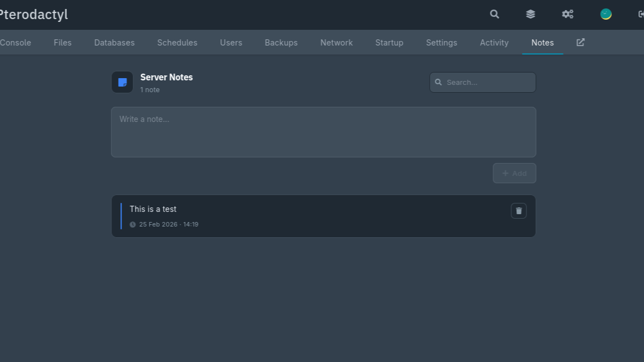Switch to the Console tab
The height and width of the screenshot is (362, 644).
[x=16, y=43]
